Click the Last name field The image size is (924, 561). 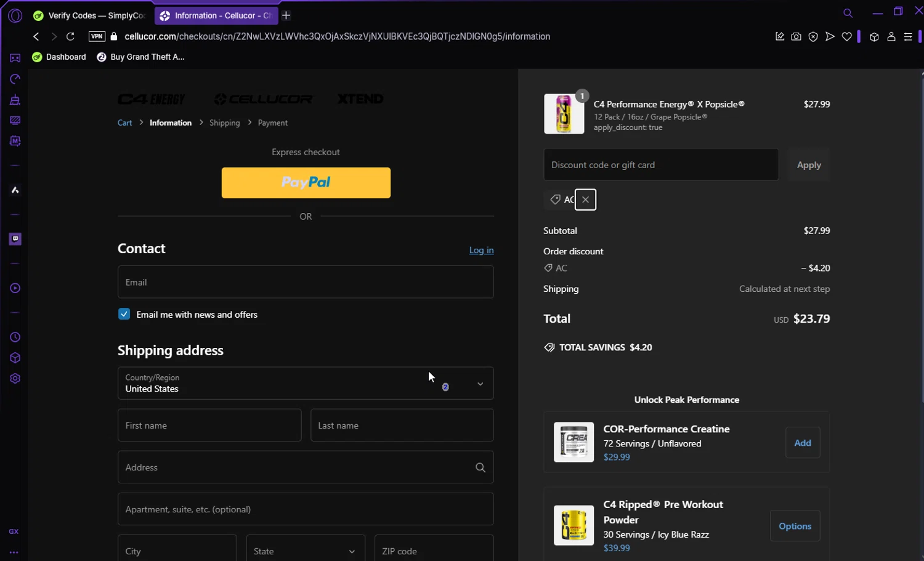(x=402, y=426)
